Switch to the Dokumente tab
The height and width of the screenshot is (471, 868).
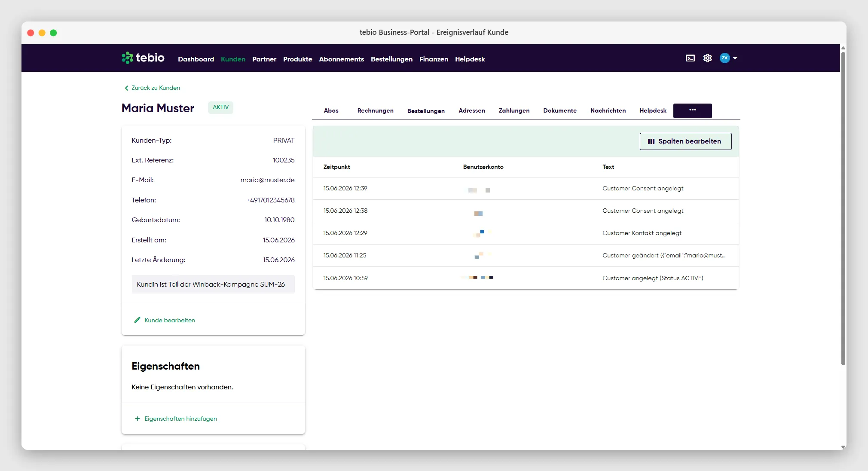559,110
